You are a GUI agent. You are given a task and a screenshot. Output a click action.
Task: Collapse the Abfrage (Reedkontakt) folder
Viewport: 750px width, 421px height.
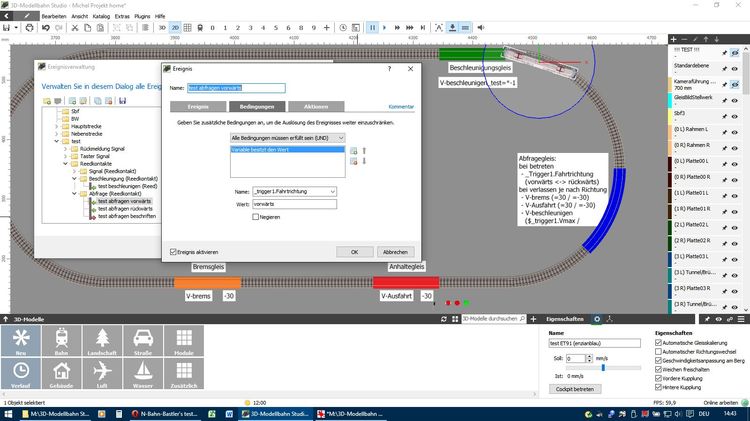coord(75,194)
